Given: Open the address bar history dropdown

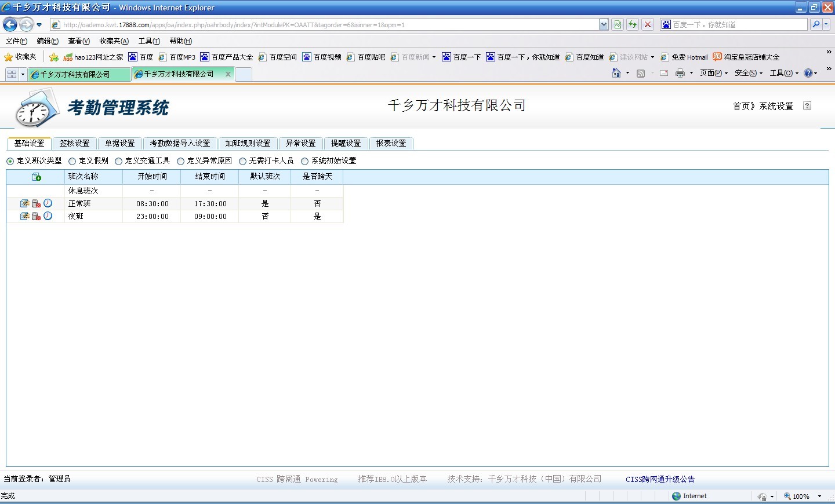Looking at the screenshot, I should (604, 24).
